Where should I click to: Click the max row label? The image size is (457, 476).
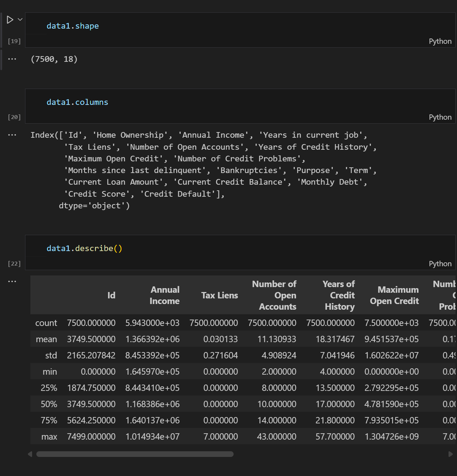click(x=49, y=437)
